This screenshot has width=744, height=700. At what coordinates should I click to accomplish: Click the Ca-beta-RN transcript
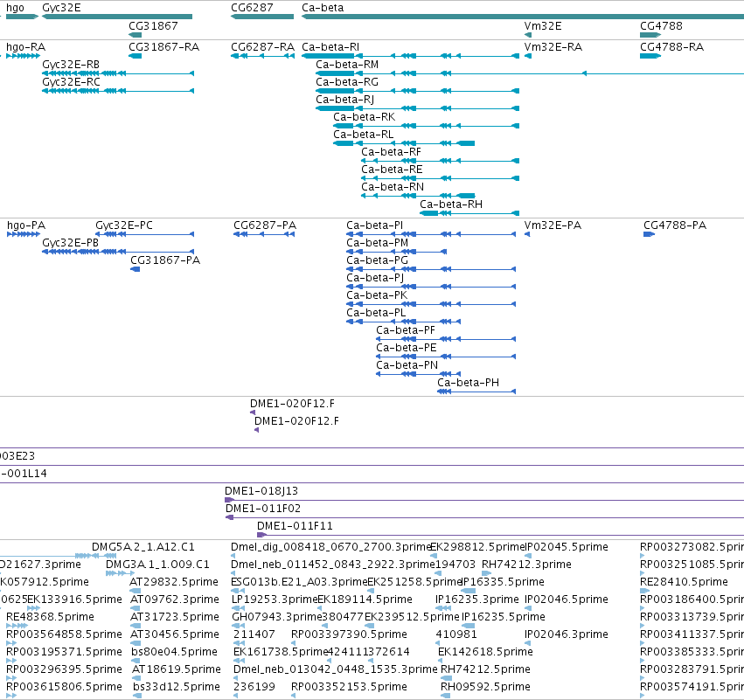pos(418,197)
